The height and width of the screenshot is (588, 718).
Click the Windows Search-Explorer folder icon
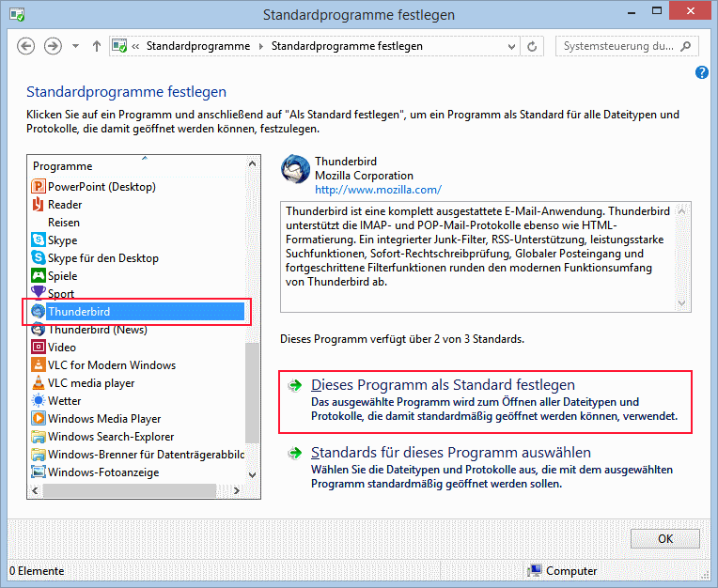(x=38, y=437)
